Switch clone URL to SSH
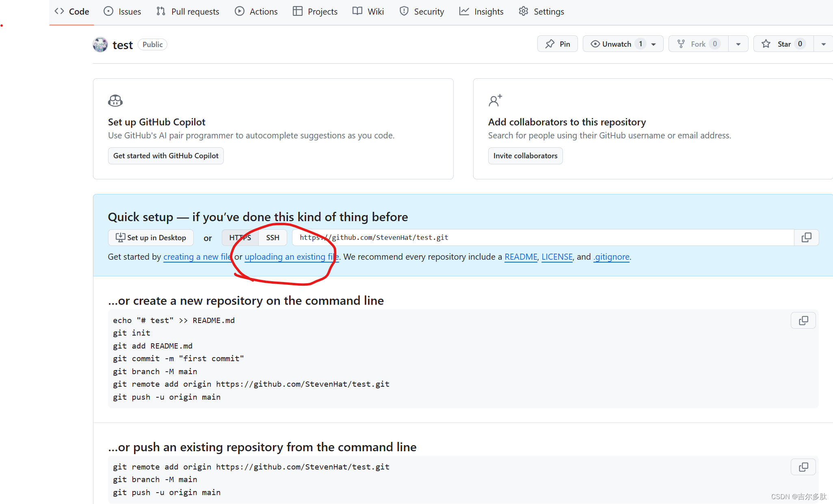This screenshot has height=504, width=833. pyautogui.click(x=273, y=238)
